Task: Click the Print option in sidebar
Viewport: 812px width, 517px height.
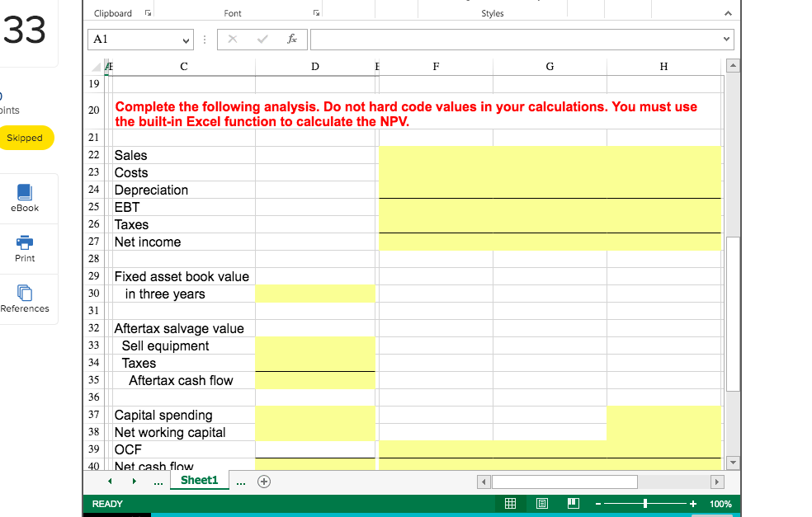Action: pos(25,249)
